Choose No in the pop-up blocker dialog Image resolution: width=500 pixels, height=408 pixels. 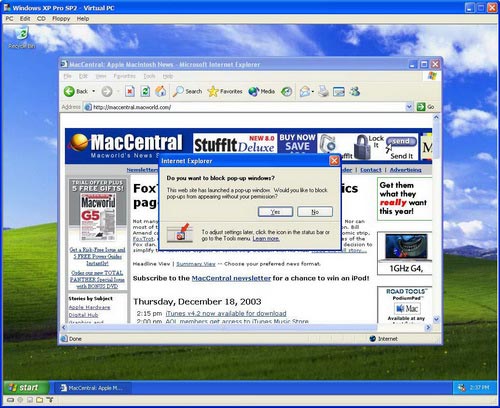[315, 212]
